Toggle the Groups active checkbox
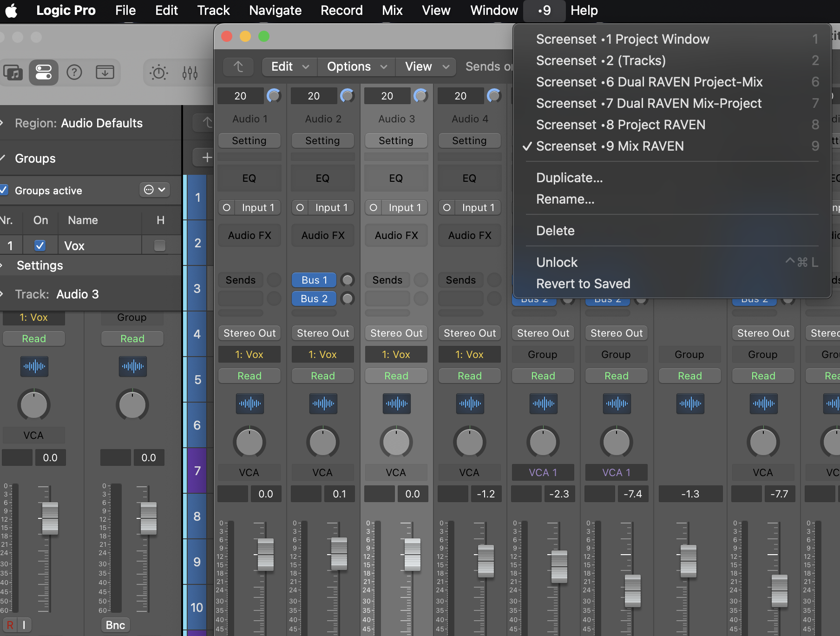The image size is (840, 636). click(x=4, y=190)
